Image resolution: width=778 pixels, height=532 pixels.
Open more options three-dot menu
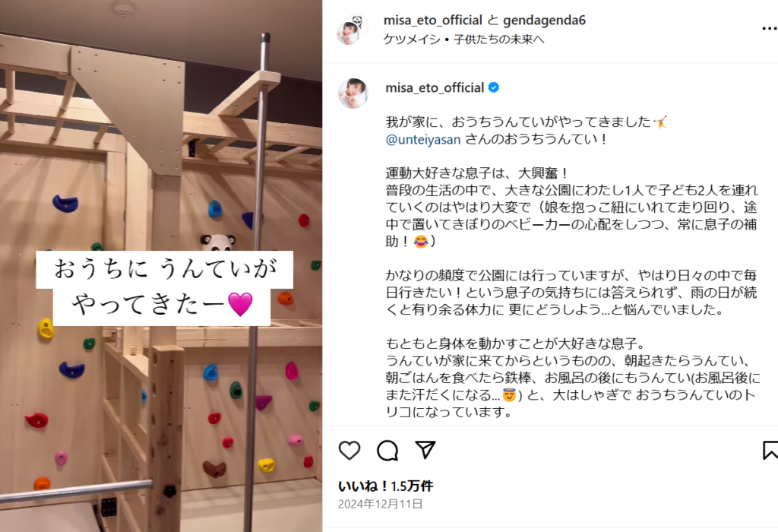pos(770,29)
